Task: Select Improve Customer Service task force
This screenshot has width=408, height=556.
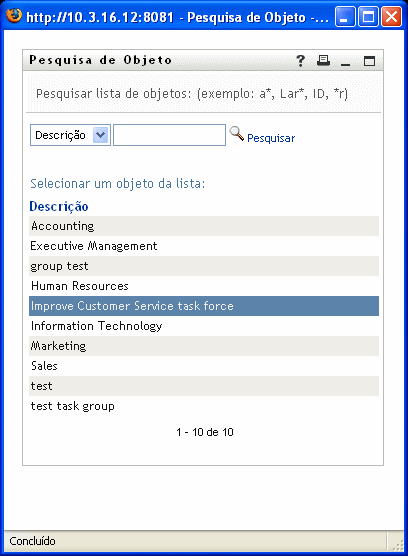Action: coord(204,306)
